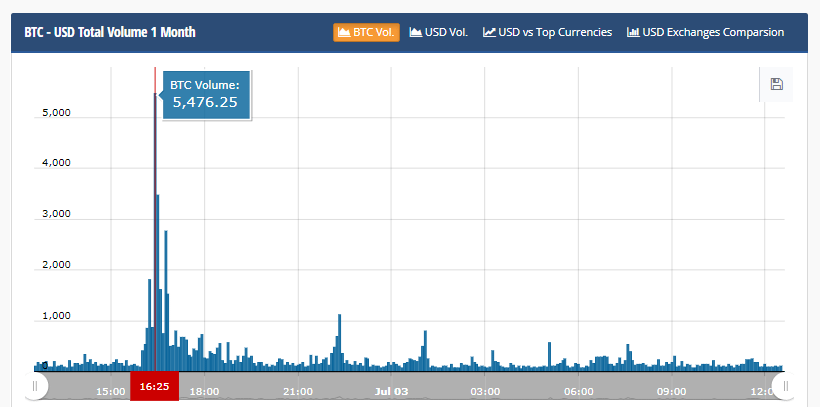820x407 pixels.
Task: Click the 4,000 y-axis label
Action: coord(56,163)
